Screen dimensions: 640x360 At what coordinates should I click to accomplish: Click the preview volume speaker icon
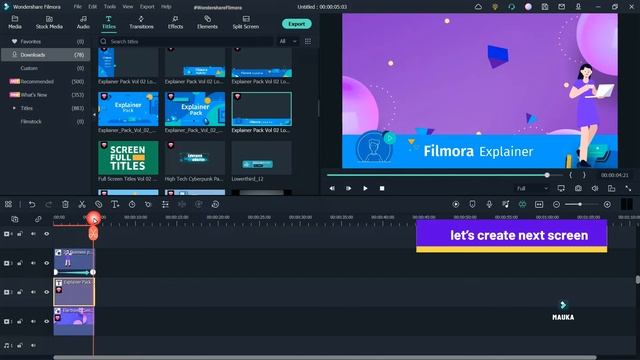595,188
